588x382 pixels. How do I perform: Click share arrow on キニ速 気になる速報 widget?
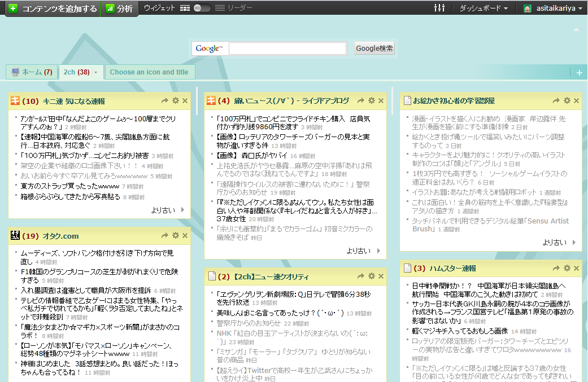click(165, 101)
